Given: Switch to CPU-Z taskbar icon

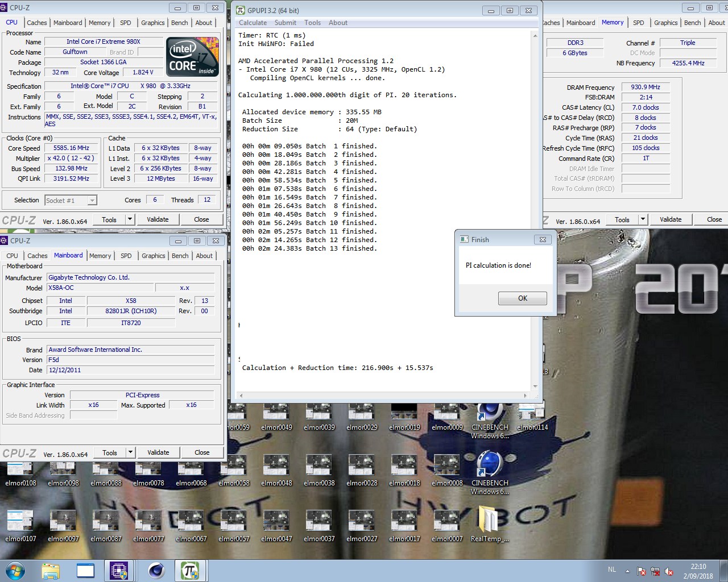Looking at the screenshot, I should point(119,571).
